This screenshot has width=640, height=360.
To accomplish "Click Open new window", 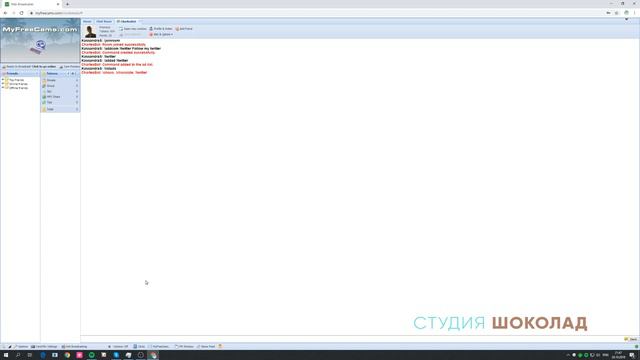I will 133,29.
